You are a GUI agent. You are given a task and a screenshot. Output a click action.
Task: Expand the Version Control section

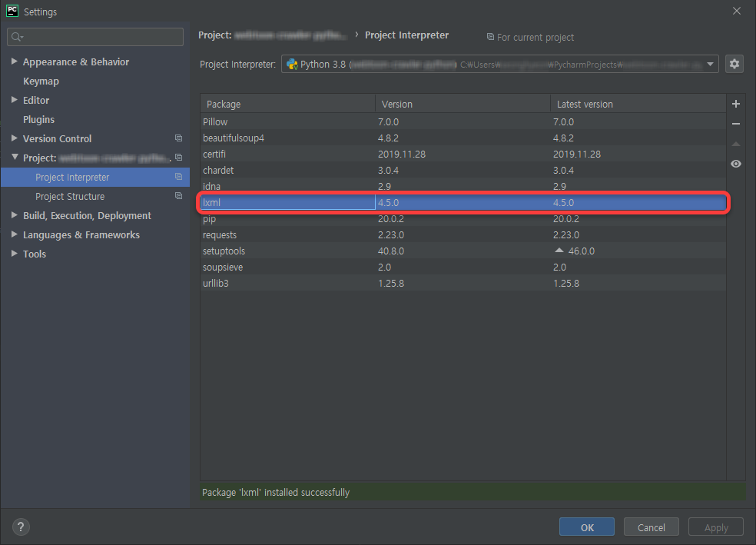point(14,138)
